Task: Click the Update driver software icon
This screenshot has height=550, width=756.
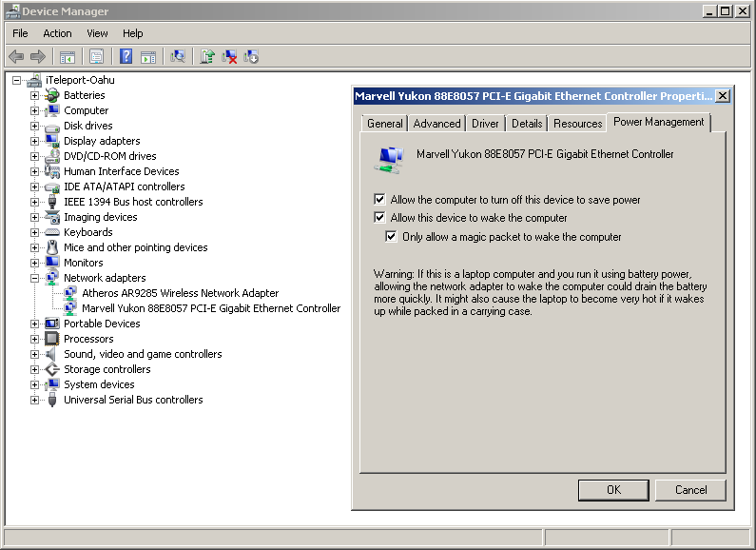Action: click(x=207, y=56)
